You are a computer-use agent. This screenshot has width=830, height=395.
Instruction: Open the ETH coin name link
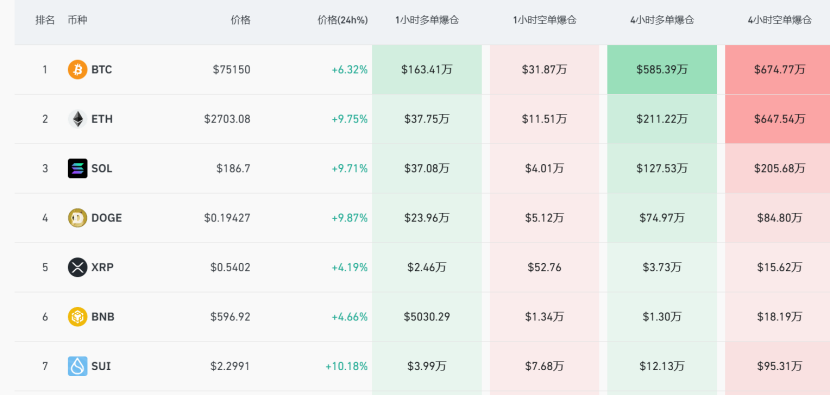pyautogui.click(x=102, y=119)
